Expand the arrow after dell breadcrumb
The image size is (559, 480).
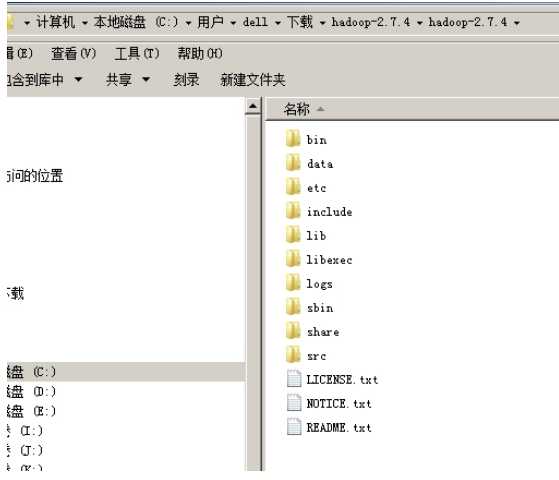point(278,23)
